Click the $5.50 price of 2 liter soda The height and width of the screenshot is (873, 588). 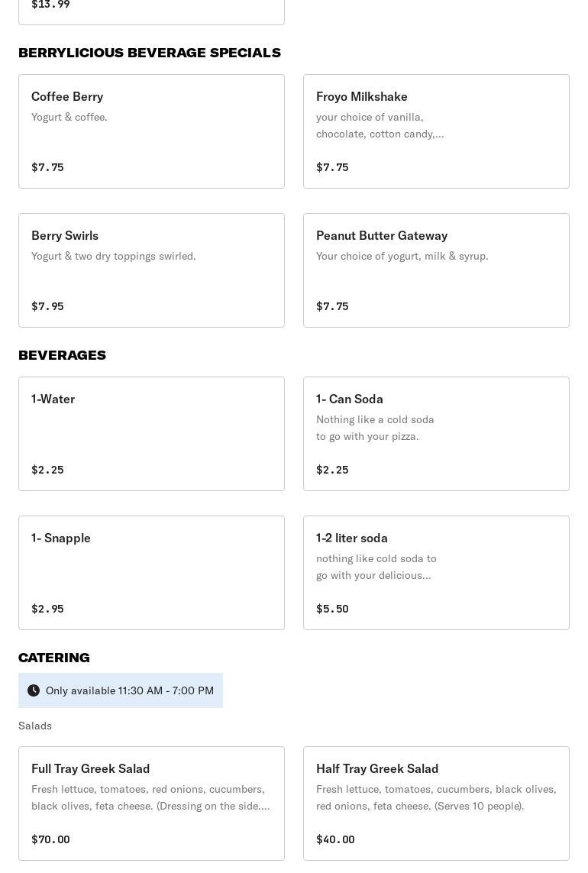(x=332, y=609)
